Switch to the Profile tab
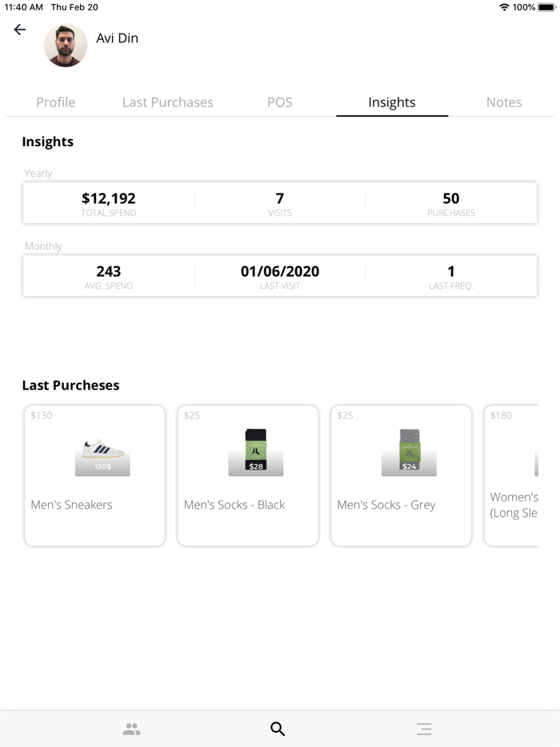Screen dimensions: 560x747 pos(55,102)
